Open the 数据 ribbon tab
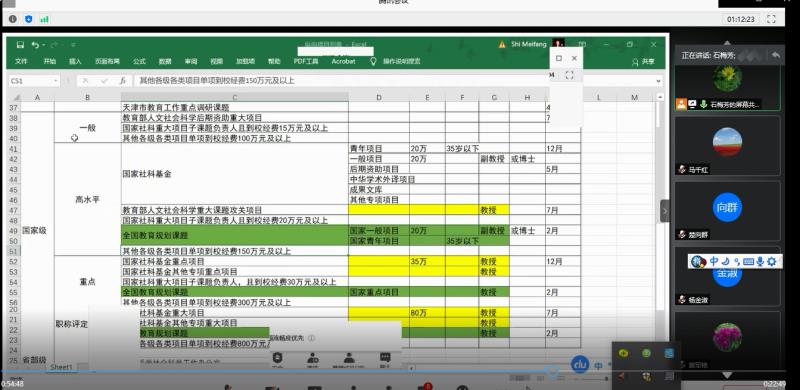 coord(165,61)
